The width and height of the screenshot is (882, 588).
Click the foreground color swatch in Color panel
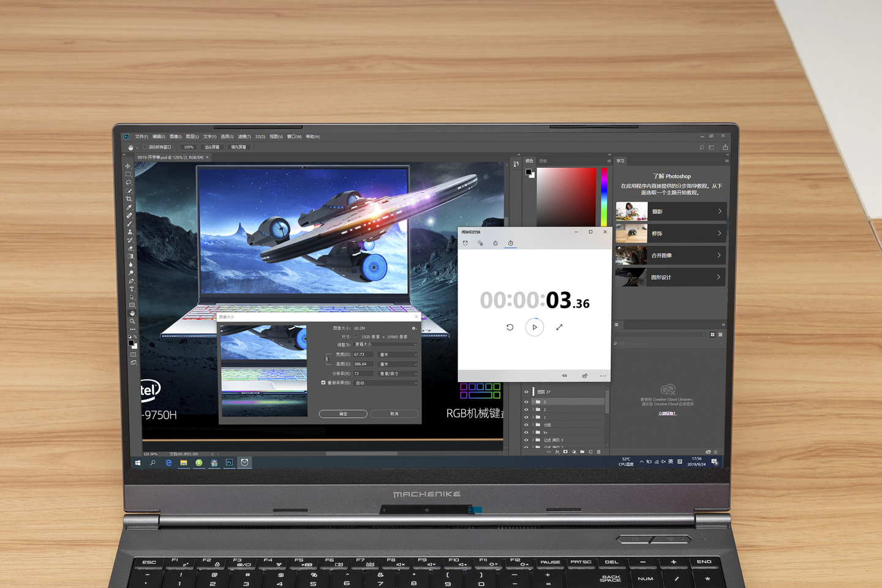528,172
